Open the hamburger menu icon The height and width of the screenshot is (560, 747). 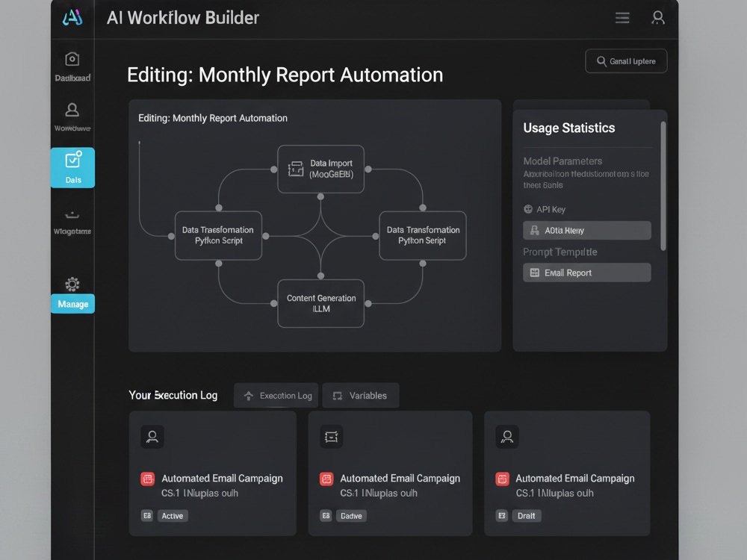click(622, 18)
